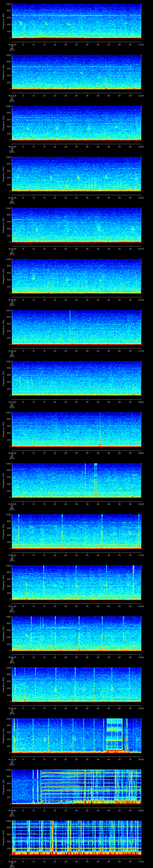153x868 pixels.
Task: Select the 25:00 end time label
Action: (x=141, y=249)
